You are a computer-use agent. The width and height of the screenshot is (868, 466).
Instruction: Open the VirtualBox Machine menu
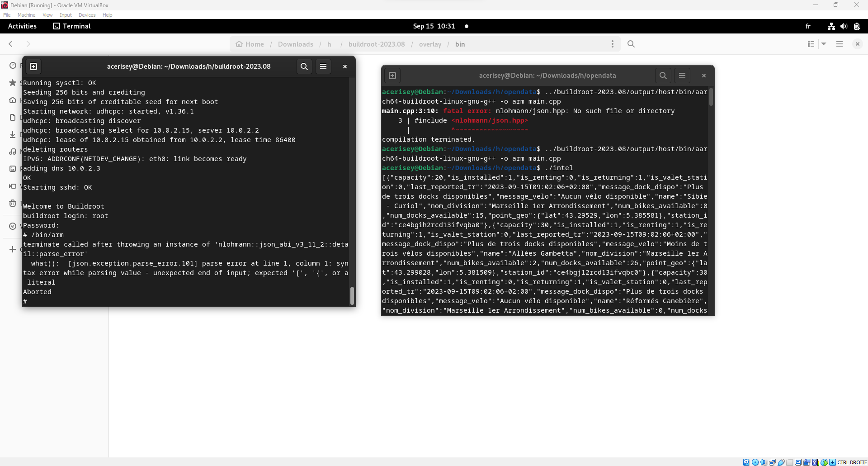[27, 15]
